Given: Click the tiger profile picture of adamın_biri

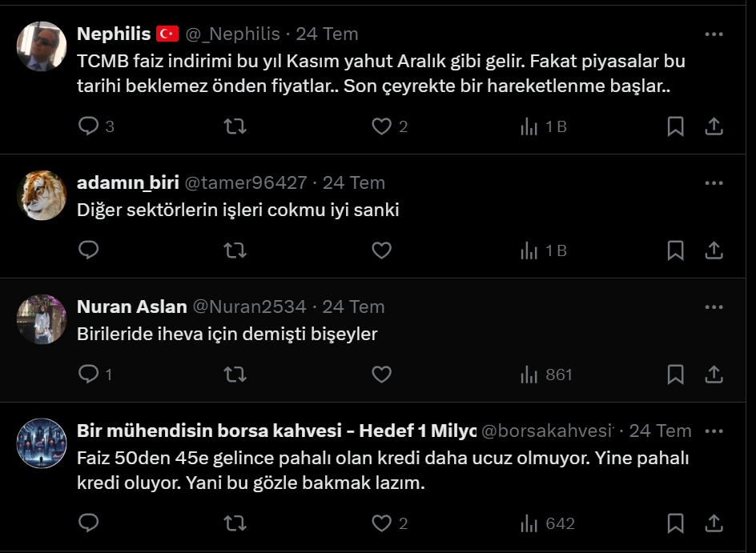Looking at the screenshot, I should click(x=42, y=195).
